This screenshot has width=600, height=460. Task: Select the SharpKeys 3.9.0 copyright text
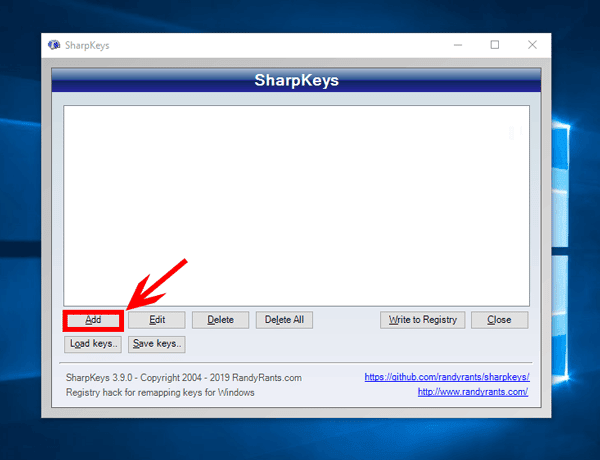[184, 378]
